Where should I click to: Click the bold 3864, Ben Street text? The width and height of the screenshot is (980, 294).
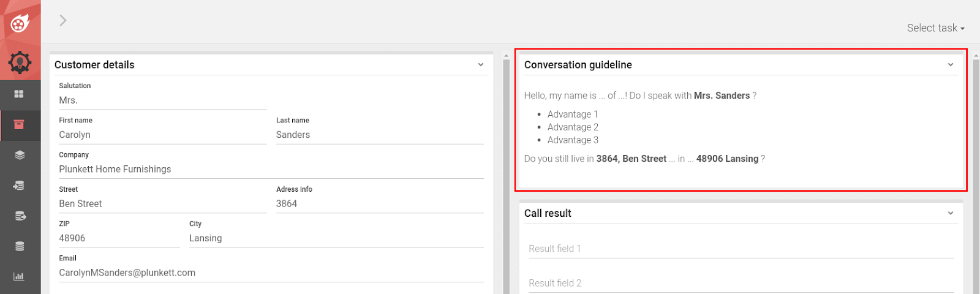coord(631,159)
